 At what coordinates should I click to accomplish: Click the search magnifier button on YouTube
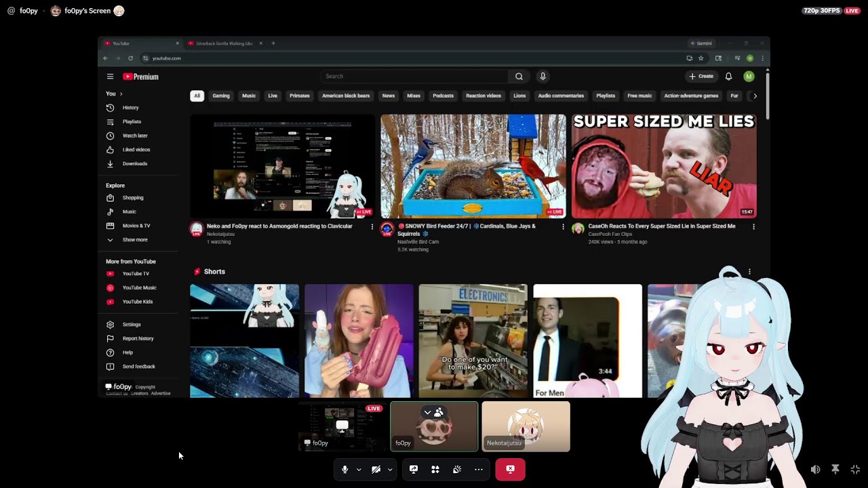[x=519, y=77]
